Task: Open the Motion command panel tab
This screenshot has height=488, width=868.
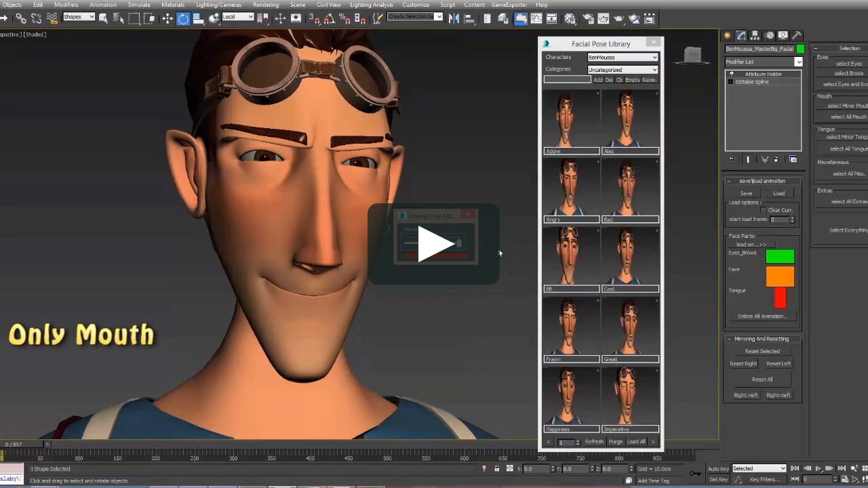Action: [x=770, y=35]
